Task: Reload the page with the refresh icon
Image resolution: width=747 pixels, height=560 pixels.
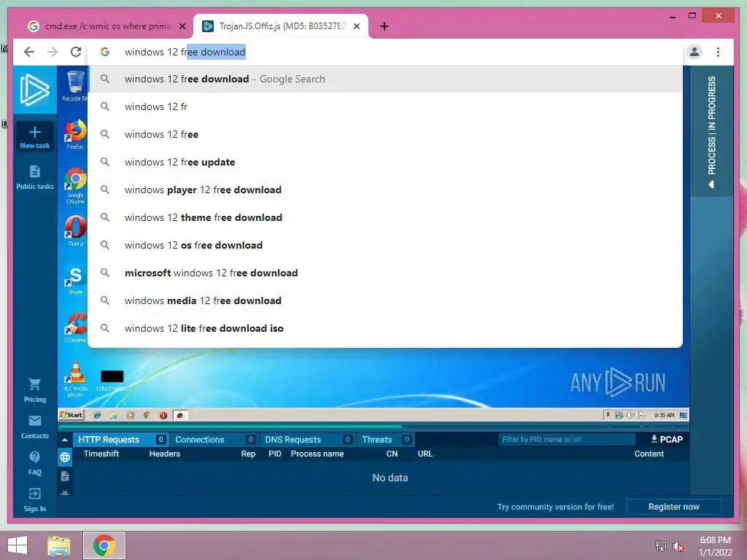Action: click(76, 52)
